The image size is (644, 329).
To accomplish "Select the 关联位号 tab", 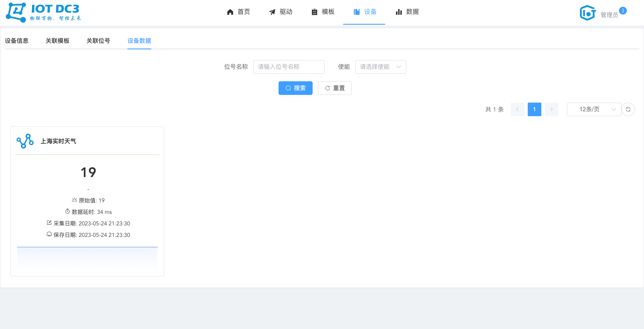I will 98,41.
